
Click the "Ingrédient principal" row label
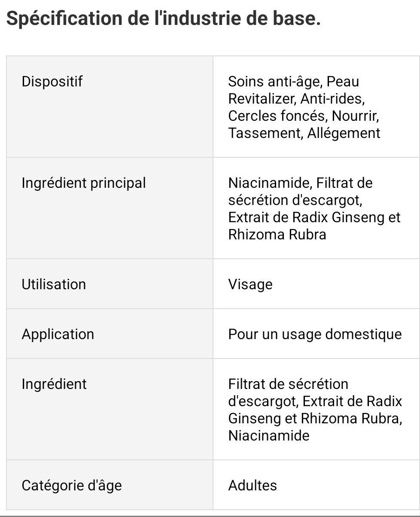coord(84,183)
